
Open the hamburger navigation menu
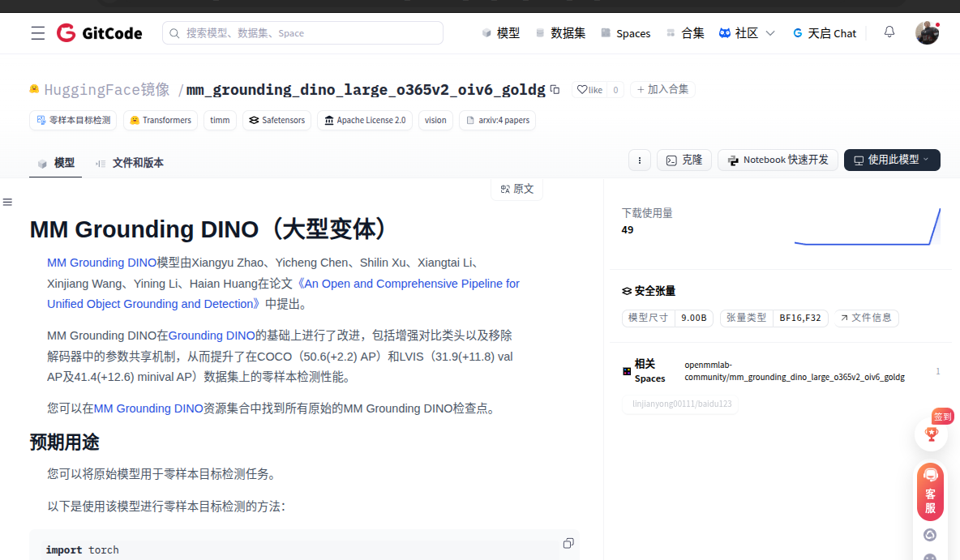(x=38, y=33)
